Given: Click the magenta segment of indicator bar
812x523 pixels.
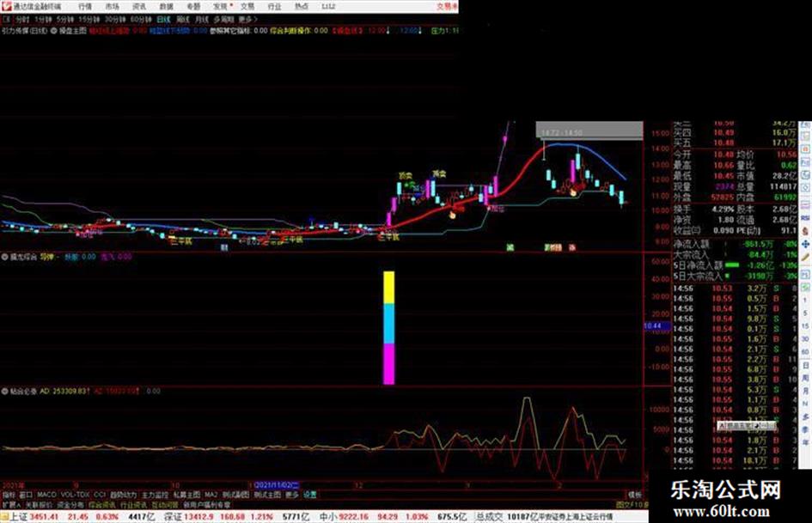Looking at the screenshot, I should click(389, 364).
